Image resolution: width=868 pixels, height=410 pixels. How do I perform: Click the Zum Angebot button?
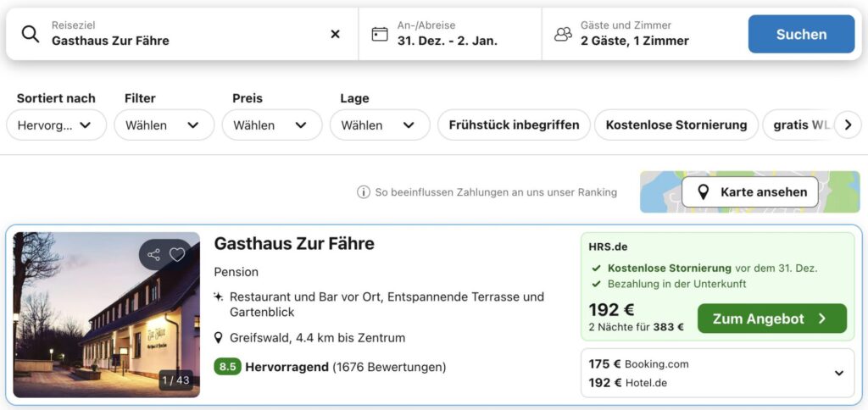point(771,319)
